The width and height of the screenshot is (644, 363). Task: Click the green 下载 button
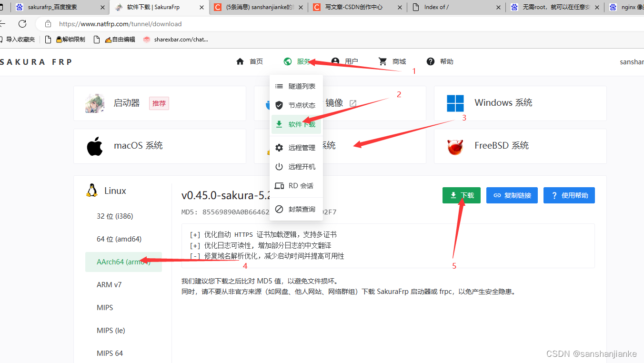[x=462, y=195]
